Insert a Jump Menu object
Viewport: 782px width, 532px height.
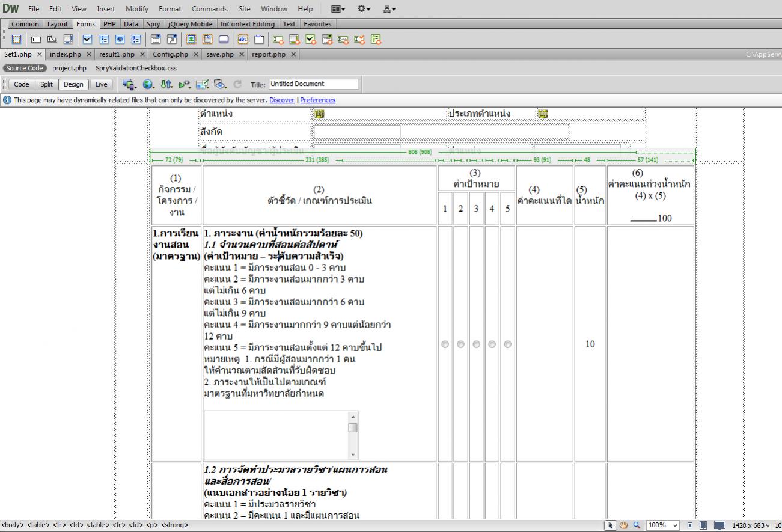tap(172, 39)
